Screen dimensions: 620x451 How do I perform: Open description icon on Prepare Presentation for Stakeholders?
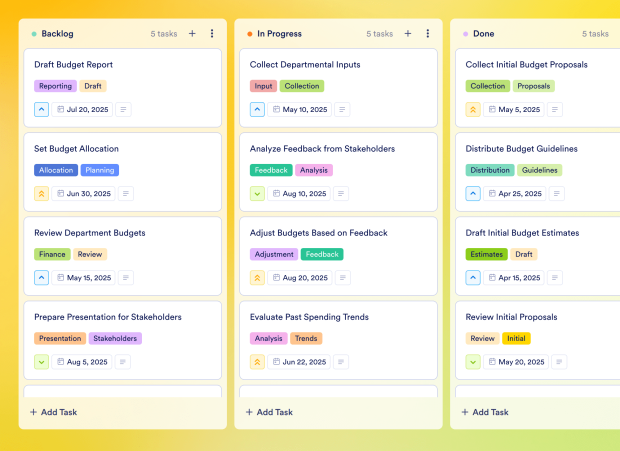(123, 362)
